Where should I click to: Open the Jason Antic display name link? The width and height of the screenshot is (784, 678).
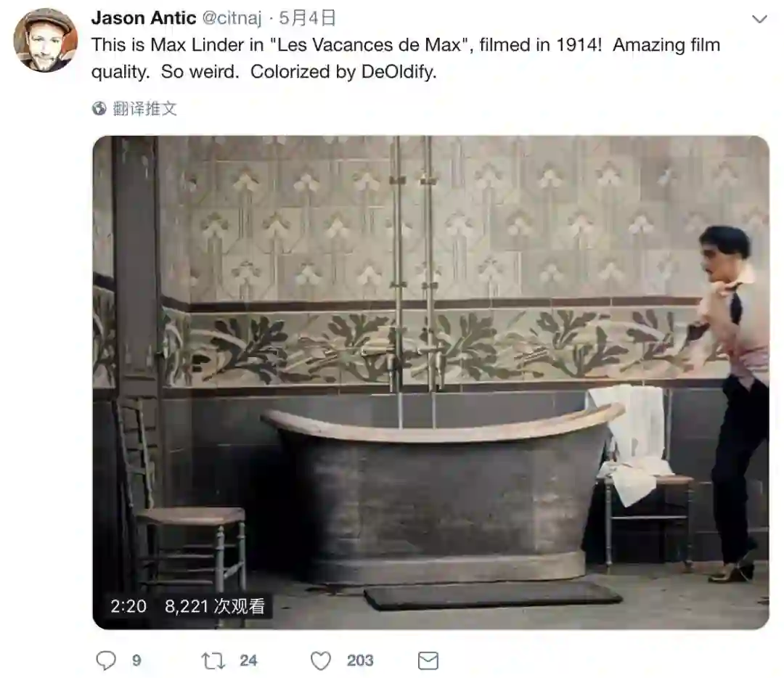[144, 18]
